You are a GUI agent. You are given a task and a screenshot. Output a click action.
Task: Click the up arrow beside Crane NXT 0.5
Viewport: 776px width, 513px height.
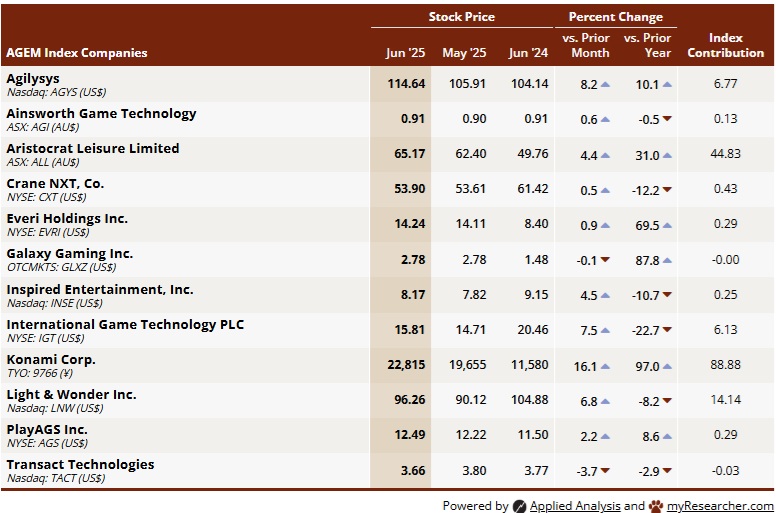(x=605, y=190)
